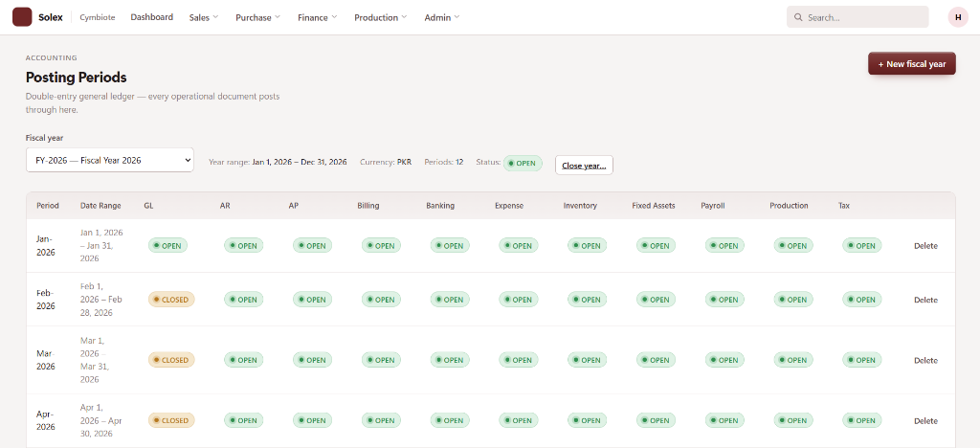Image resolution: width=980 pixels, height=448 pixels.
Task: Click date range Feb 1, 2026 – Feb 28, 2026
Action: tap(101, 300)
